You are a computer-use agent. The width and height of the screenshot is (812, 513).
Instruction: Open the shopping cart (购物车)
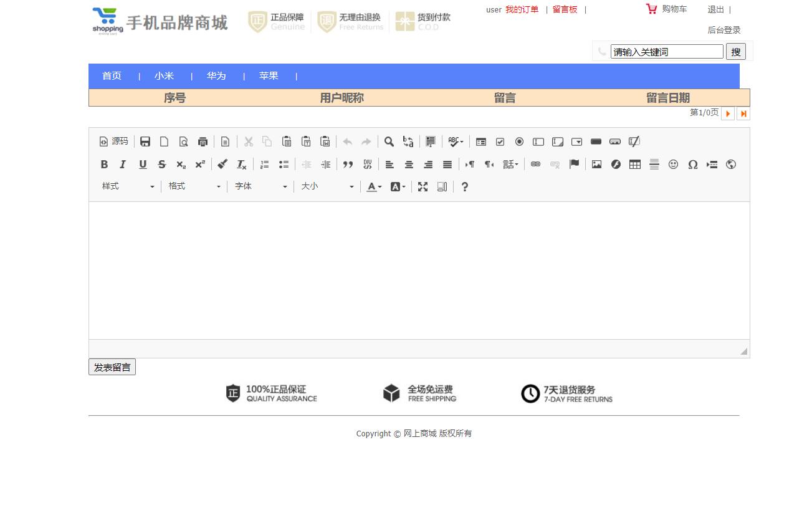pos(674,9)
